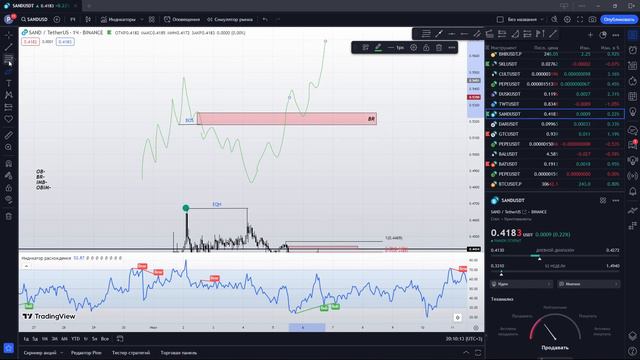Viewport: 640px width, 360px height.
Task: Click the green EQH anchor point on chart
Action: 186,208
